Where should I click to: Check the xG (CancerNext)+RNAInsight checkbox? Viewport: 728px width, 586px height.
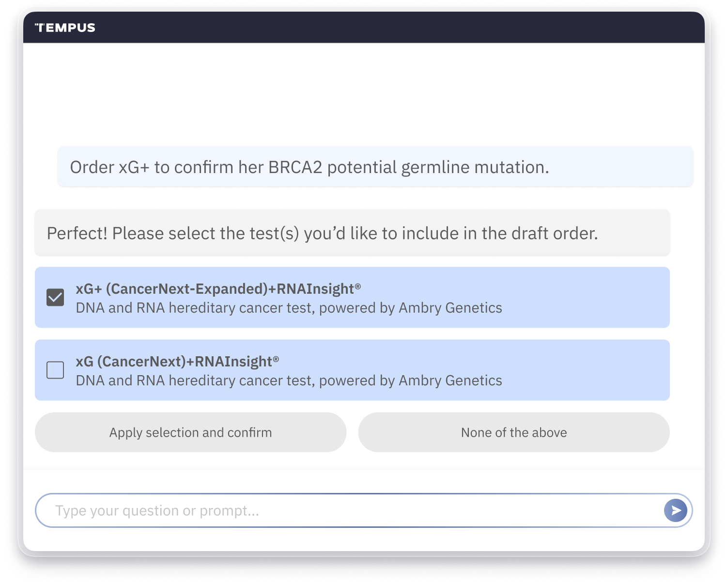pyautogui.click(x=55, y=370)
